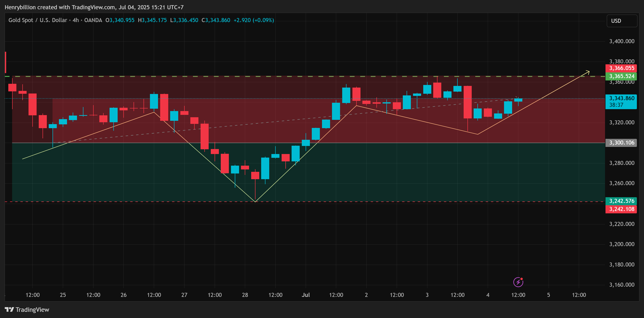This screenshot has width=644, height=318.
Task: Click the 3 date label on time axis
Action: [x=427, y=295]
